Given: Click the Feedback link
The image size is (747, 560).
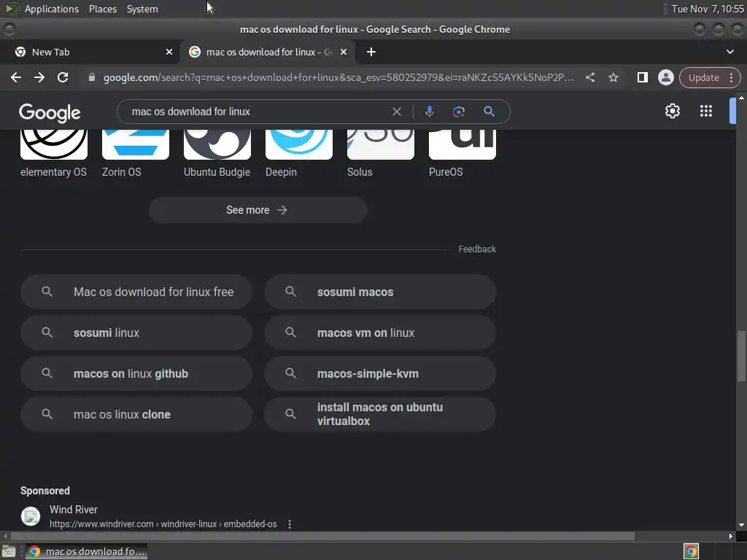Looking at the screenshot, I should (477, 249).
